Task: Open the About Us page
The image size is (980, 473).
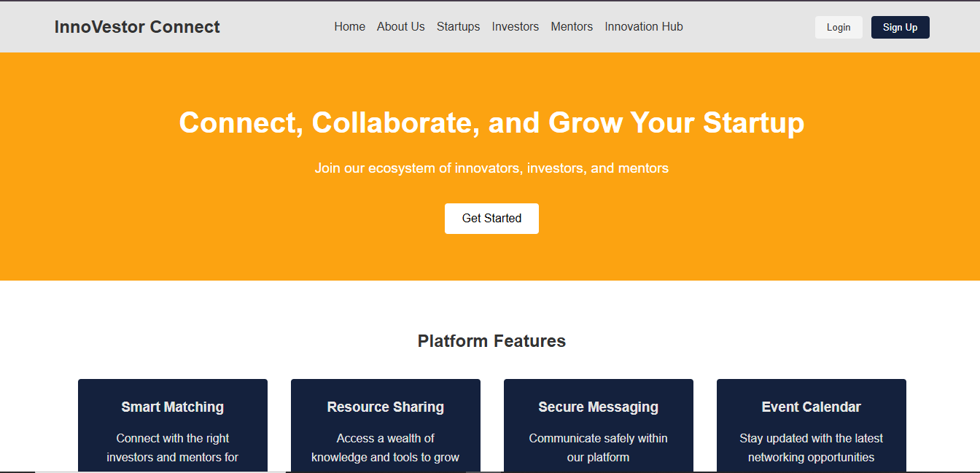Action: (x=400, y=27)
